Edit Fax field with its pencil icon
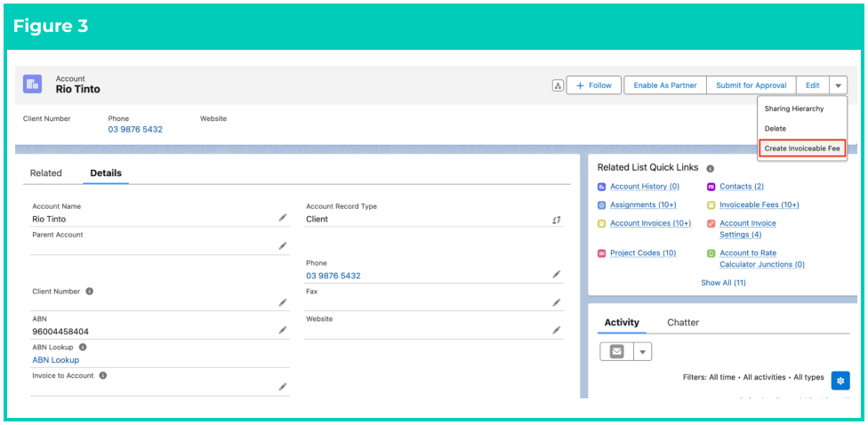This screenshot has width=868, height=425. [557, 302]
